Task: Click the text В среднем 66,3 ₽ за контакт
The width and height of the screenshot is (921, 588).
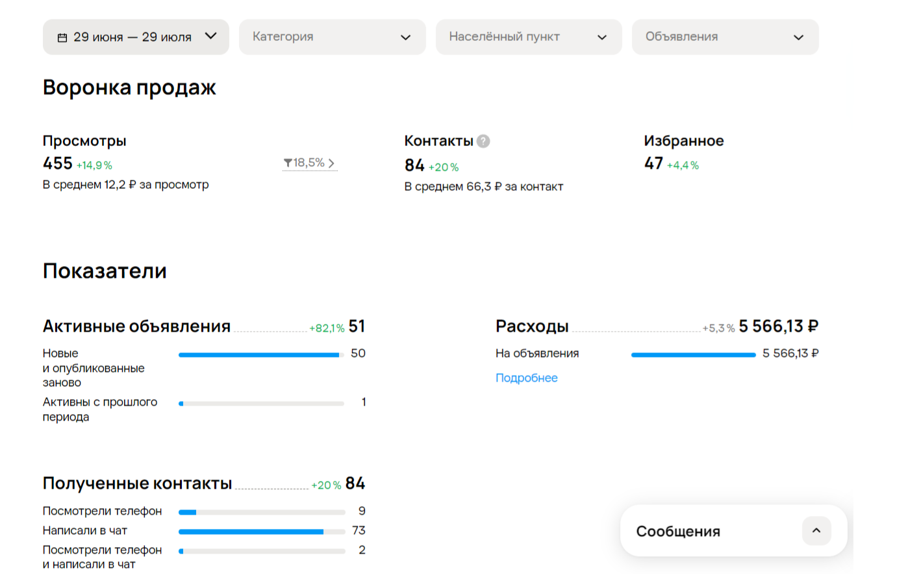Action: coord(484,187)
